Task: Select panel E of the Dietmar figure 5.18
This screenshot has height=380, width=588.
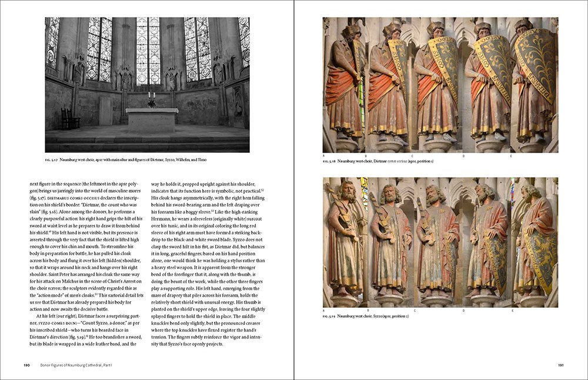Action: pyautogui.click(x=534, y=85)
